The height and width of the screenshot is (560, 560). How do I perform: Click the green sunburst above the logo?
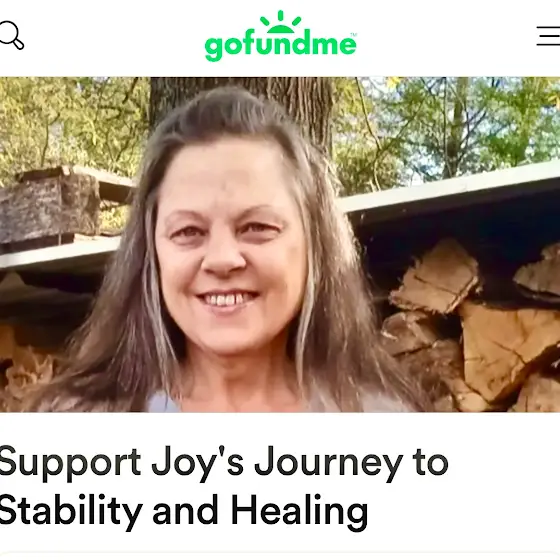point(280,22)
